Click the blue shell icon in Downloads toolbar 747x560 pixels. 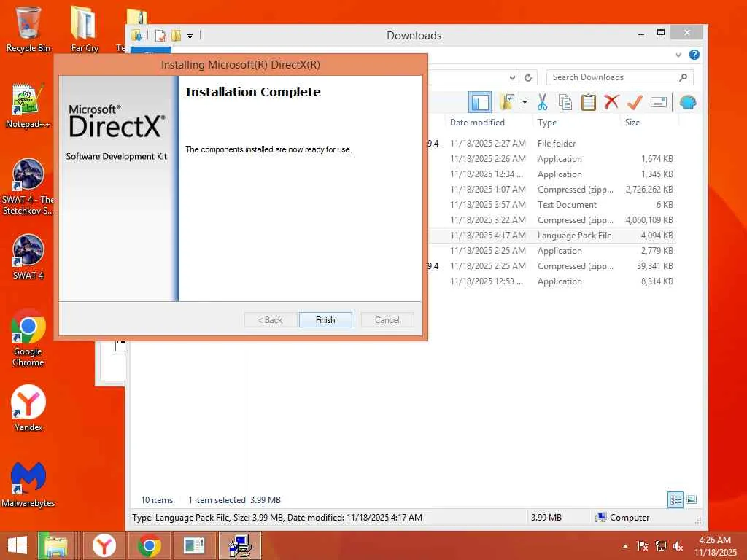pos(687,102)
